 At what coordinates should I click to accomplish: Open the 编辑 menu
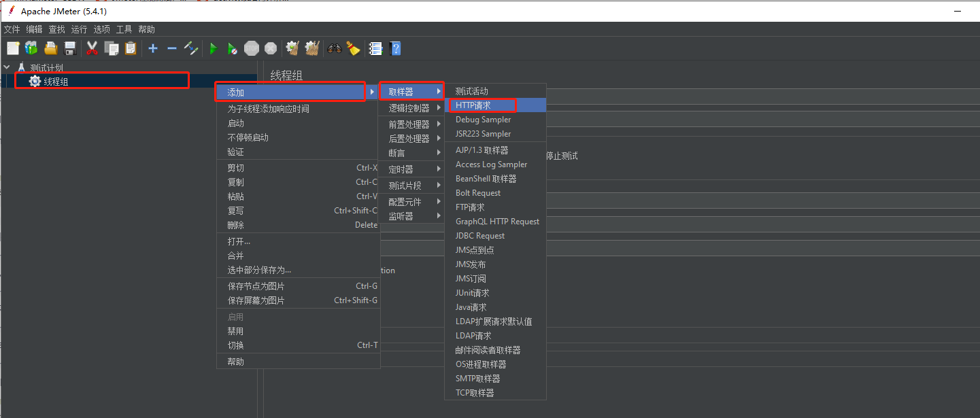[34, 29]
